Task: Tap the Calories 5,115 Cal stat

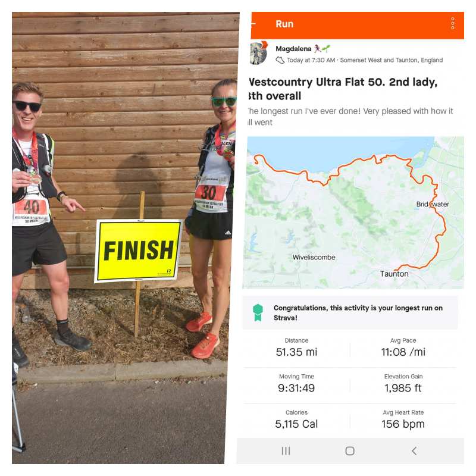Action: [296, 419]
